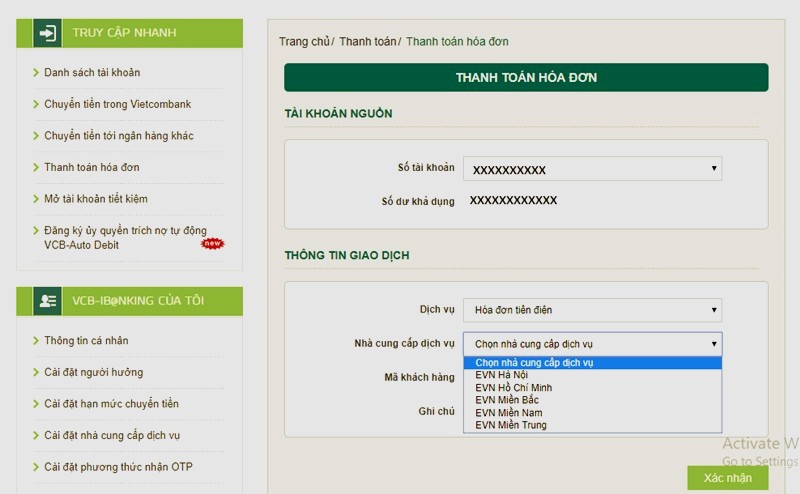The width and height of the screenshot is (800, 494).
Task: Choose EVN Hà Nội from list
Action: click(501, 375)
